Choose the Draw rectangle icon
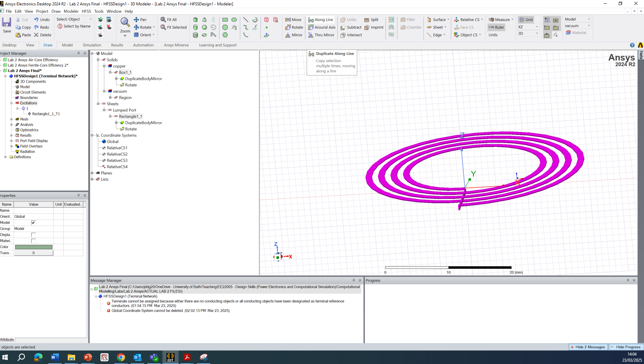This screenshot has width=644, height=364. click(225, 20)
